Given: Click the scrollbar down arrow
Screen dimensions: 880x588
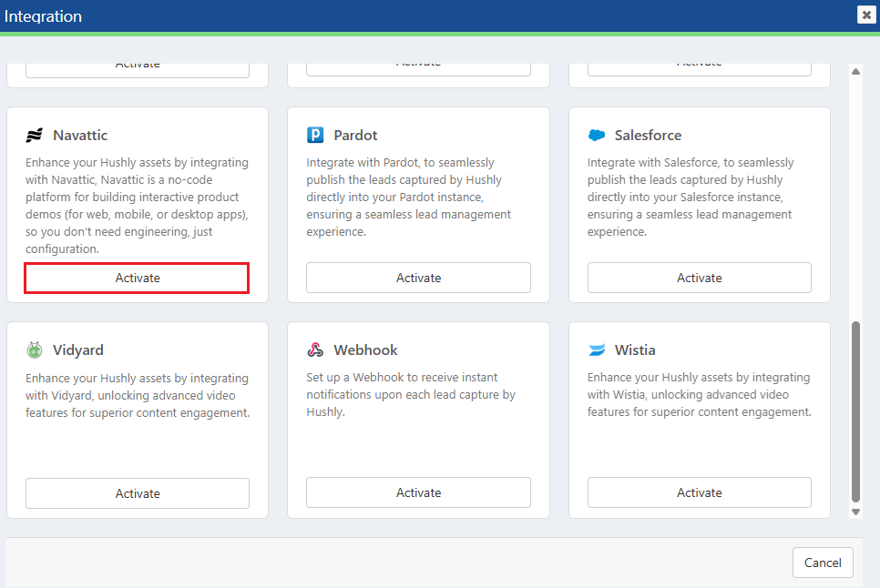Looking at the screenshot, I should (855, 512).
